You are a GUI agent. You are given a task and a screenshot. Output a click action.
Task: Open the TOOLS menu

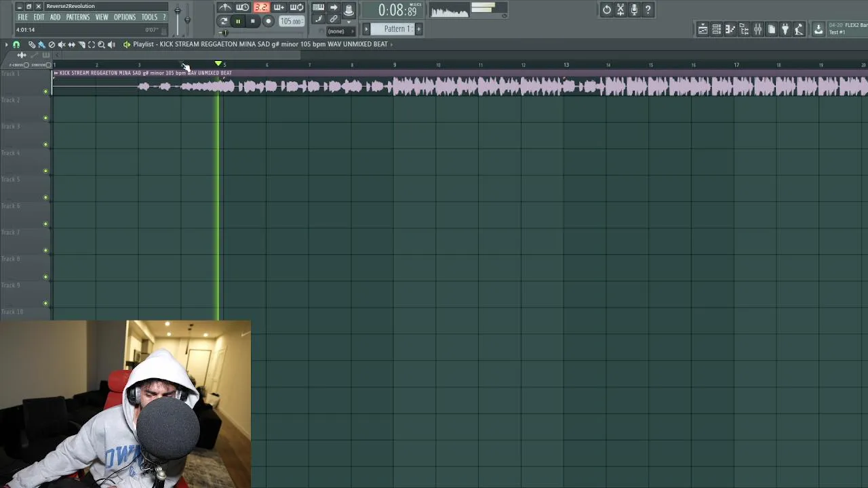tap(149, 17)
